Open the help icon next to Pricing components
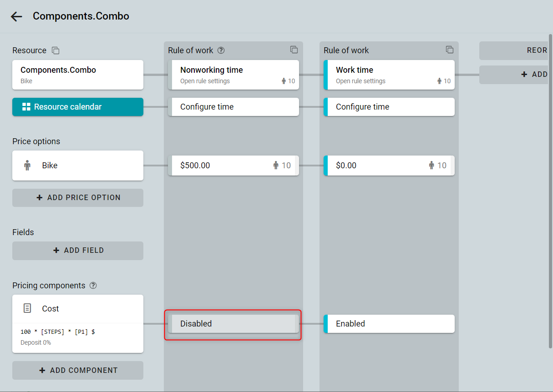This screenshot has width=553, height=392. [93, 286]
